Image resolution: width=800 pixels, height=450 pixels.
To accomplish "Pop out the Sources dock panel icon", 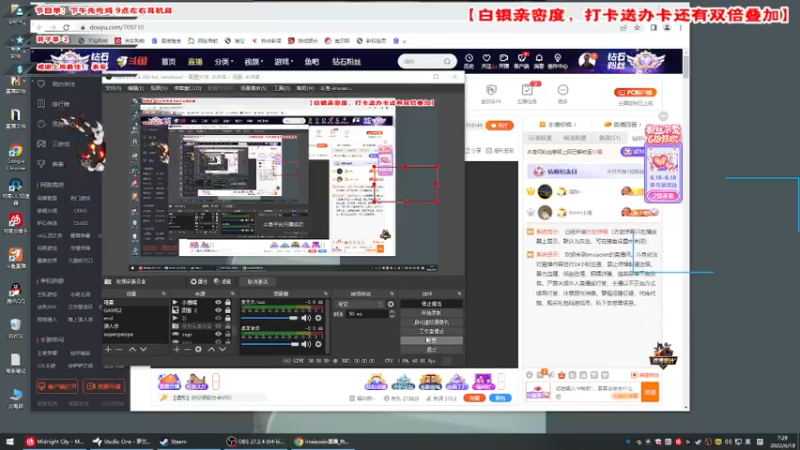I will (232, 294).
